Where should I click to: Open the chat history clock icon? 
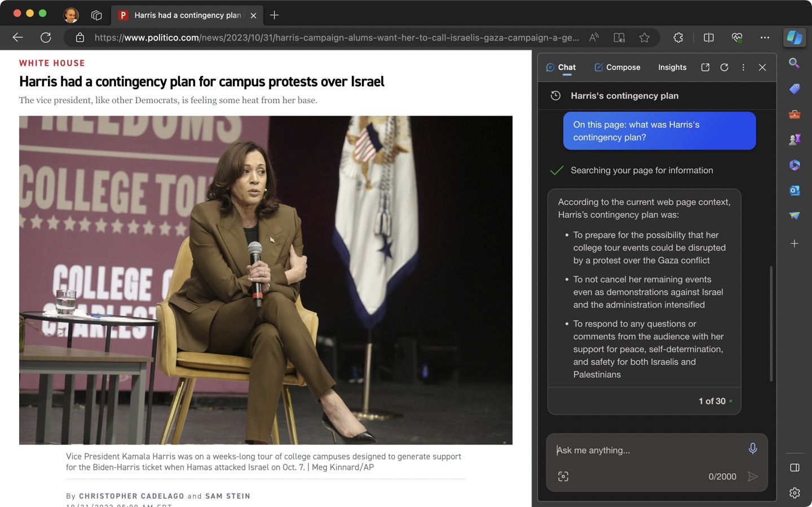pyautogui.click(x=555, y=96)
